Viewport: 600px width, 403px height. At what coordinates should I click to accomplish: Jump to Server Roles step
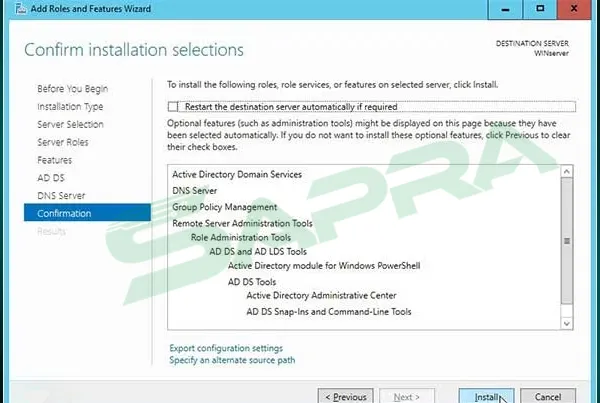[61, 143]
